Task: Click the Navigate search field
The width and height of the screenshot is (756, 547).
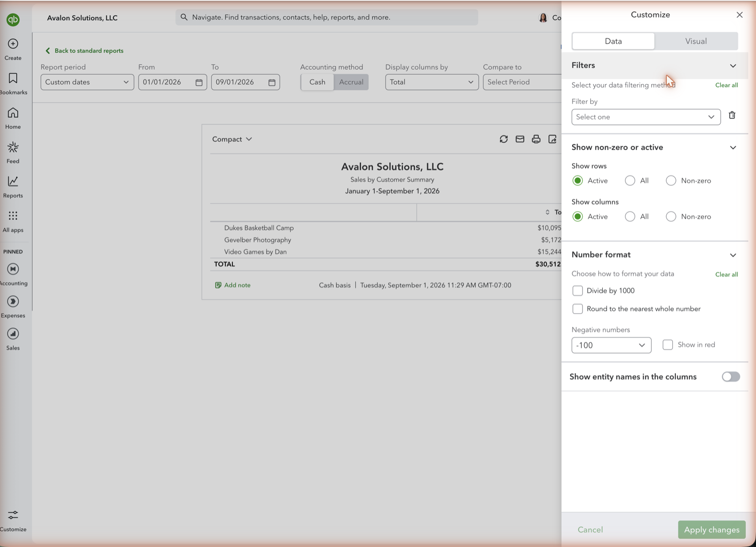Action: (x=327, y=17)
